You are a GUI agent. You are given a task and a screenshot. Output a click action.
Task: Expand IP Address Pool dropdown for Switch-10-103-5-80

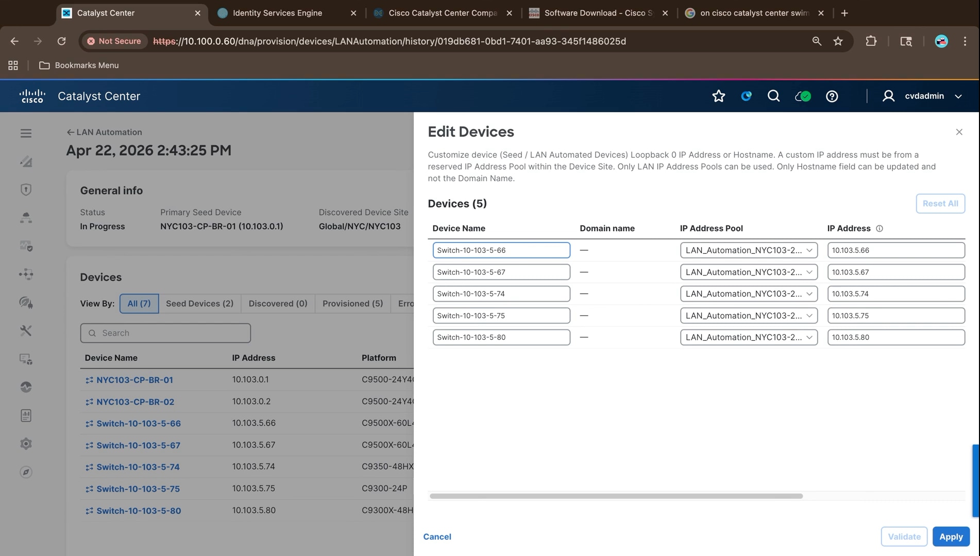coord(749,337)
